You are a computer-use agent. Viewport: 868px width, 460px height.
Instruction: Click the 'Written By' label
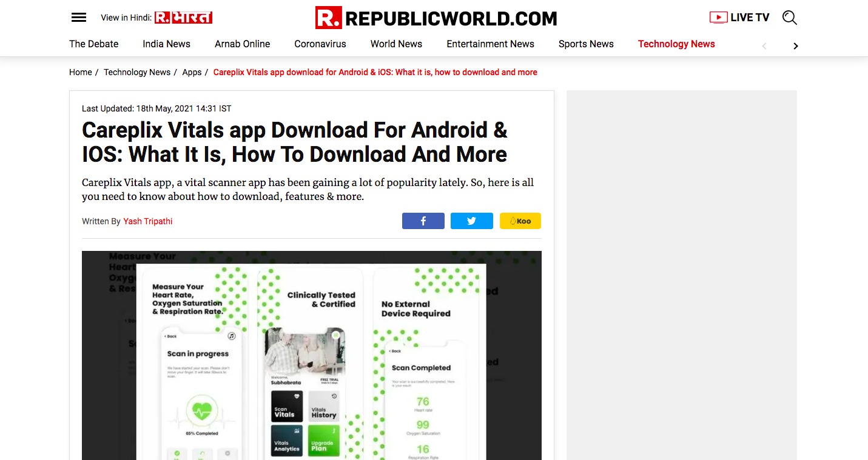(101, 221)
